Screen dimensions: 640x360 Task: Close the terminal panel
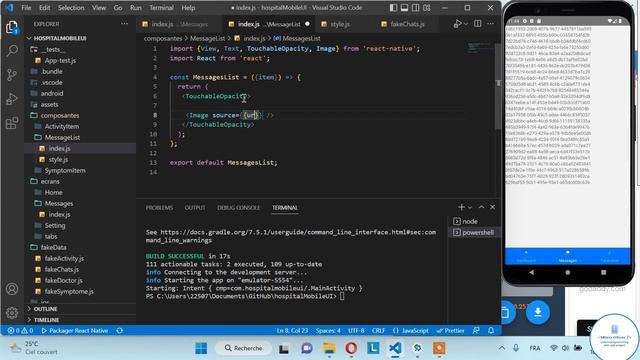click(x=493, y=207)
